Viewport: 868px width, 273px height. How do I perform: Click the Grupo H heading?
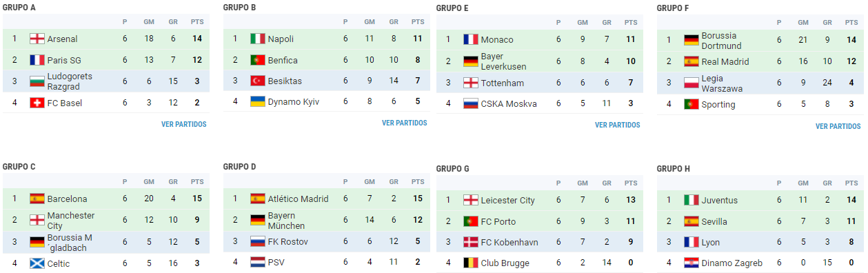[674, 169]
